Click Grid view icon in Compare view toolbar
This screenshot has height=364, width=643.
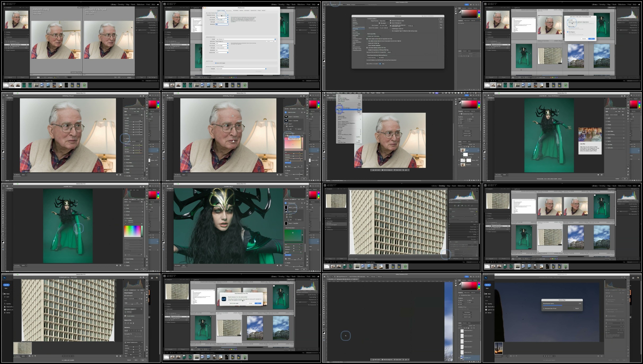tap(32, 77)
